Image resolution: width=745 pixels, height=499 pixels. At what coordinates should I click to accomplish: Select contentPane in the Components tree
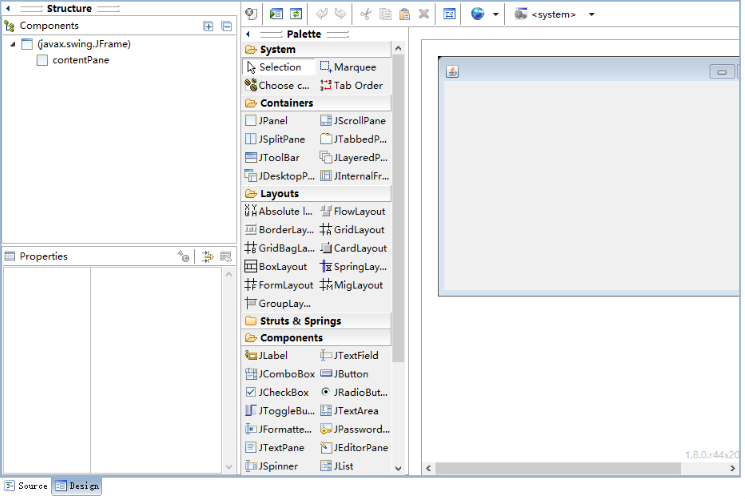pyautogui.click(x=80, y=60)
